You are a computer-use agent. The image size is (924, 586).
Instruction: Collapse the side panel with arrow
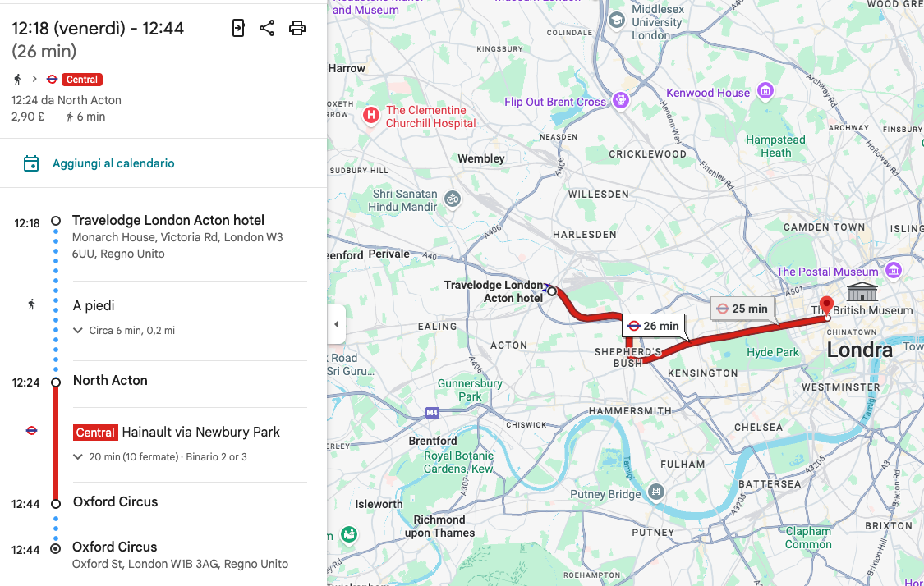pyautogui.click(x=336, y=324)
